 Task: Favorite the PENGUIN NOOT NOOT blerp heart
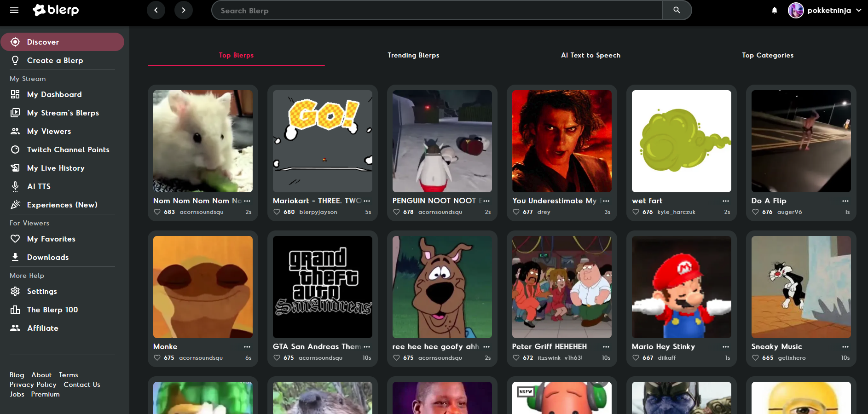[397, 212]
